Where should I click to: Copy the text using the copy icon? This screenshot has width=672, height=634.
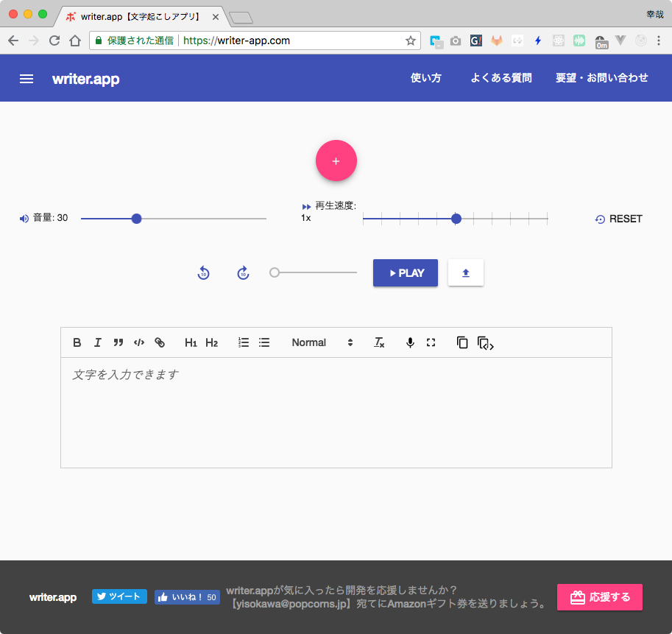coord(462,342)
